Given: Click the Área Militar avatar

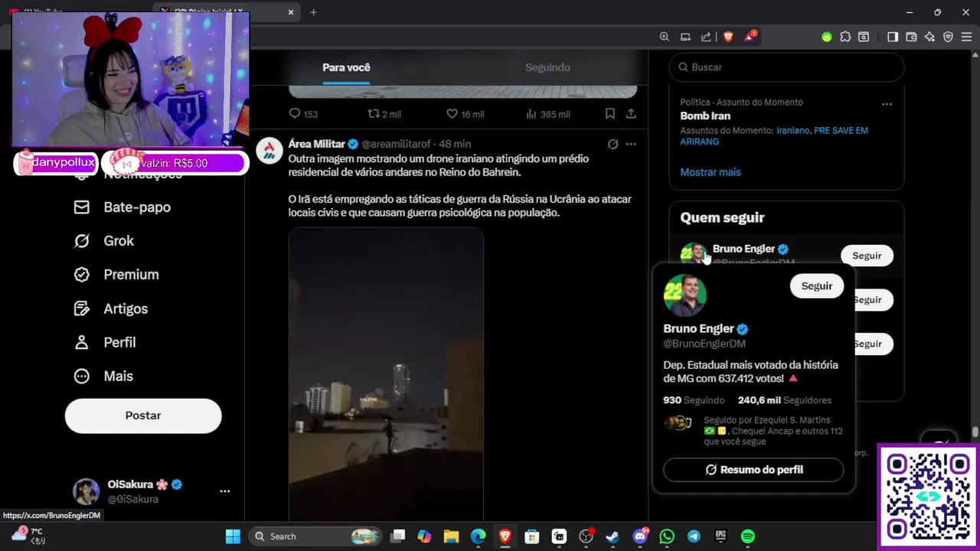Looking at the screenshot, I should click(x=269, y=151).
